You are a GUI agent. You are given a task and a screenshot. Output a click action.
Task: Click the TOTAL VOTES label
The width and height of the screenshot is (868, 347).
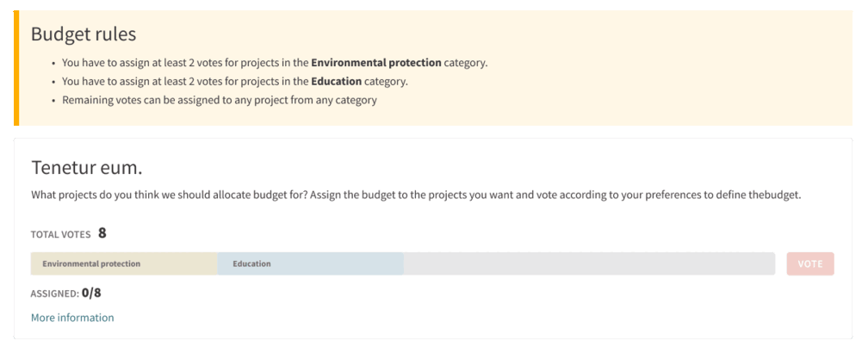point(60,234)
